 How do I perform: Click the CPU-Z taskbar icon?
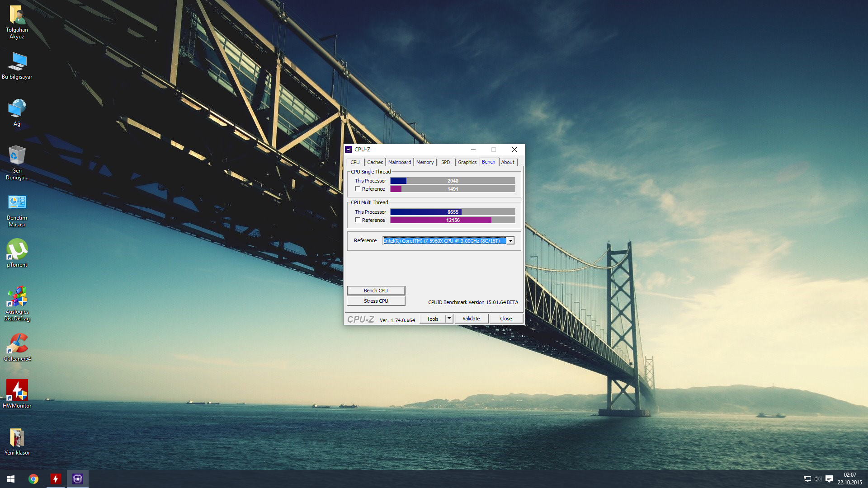pyautogui.click(x=78, y=479)
